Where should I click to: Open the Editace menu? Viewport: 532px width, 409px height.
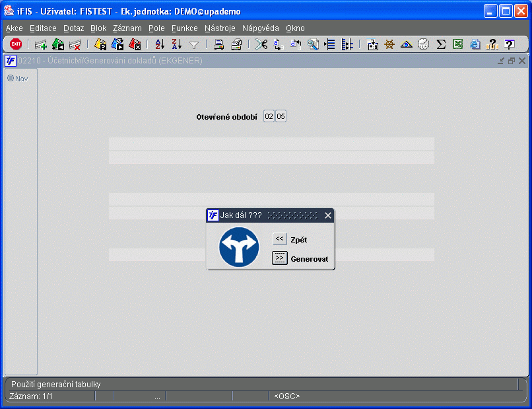pos(43,28)
